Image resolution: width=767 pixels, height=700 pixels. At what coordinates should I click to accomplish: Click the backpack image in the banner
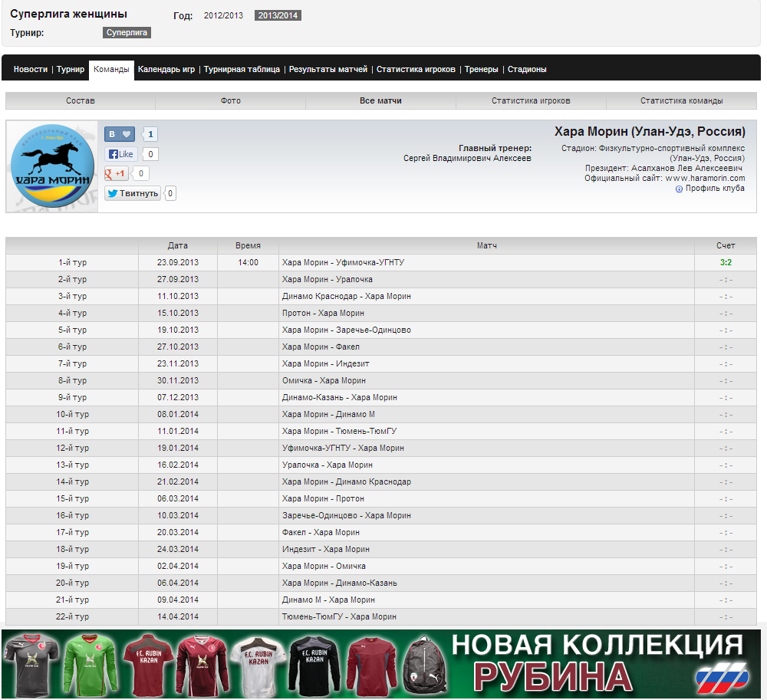(425, 665)
